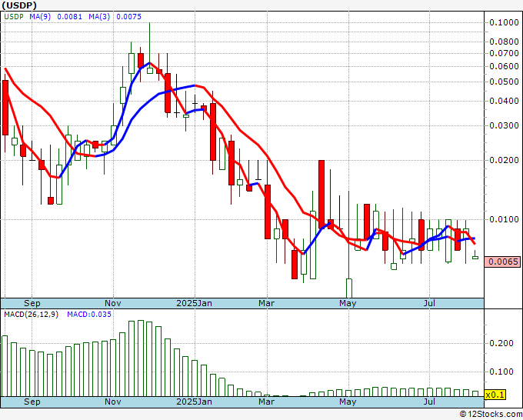Click the (USDP) chart title
The width and height of the screenshot is (523, 420).
pyautogui.click(x=19, y=5)
